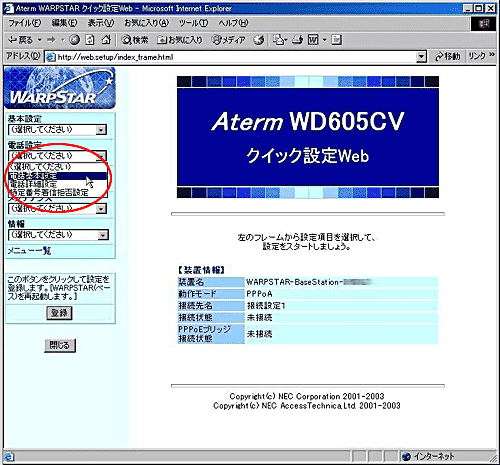
Task: Click the Word edit icon in toolbar
Action: (313, 40)
